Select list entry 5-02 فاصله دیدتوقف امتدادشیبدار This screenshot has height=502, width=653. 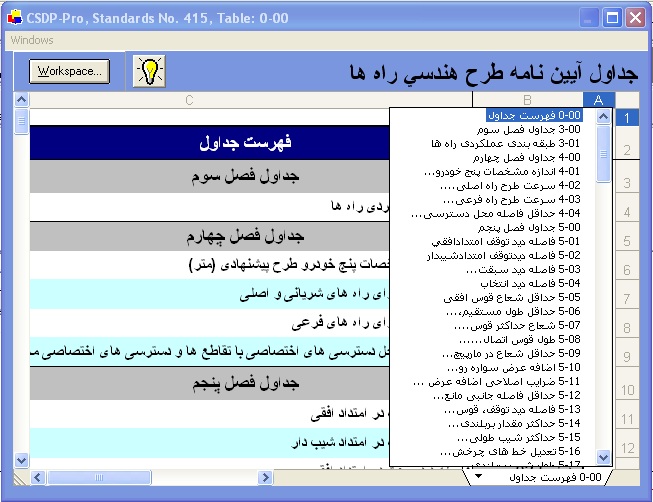504,256
